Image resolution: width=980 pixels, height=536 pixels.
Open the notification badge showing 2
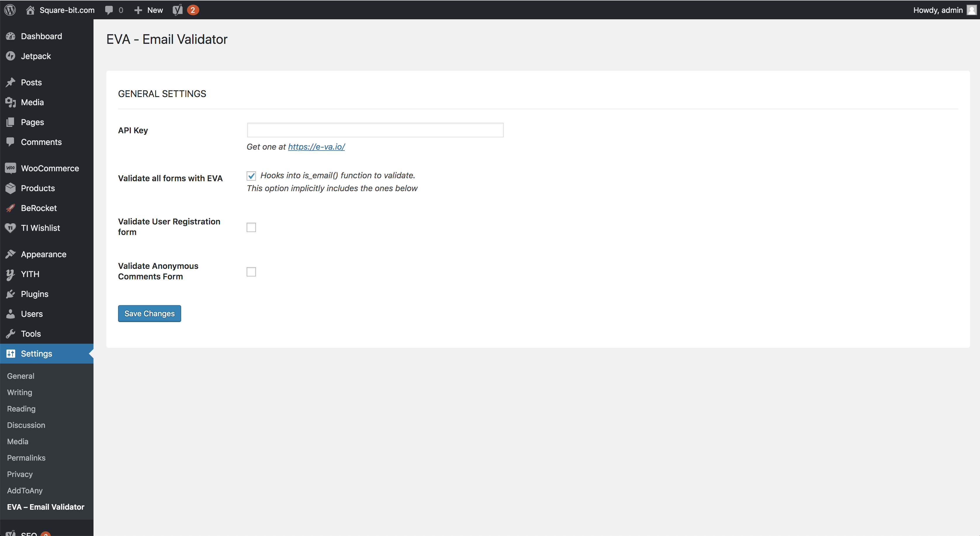click(193, 10)
